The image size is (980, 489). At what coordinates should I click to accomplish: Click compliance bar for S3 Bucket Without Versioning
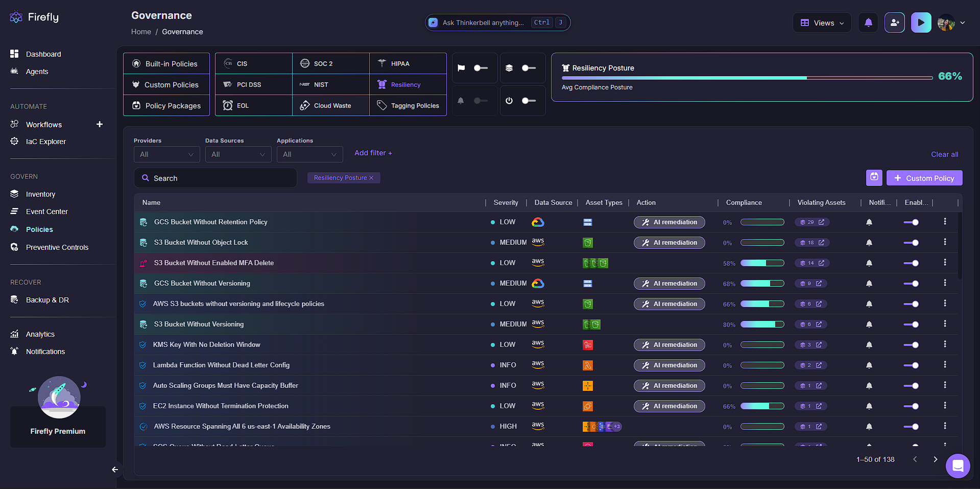pos(762,324)
